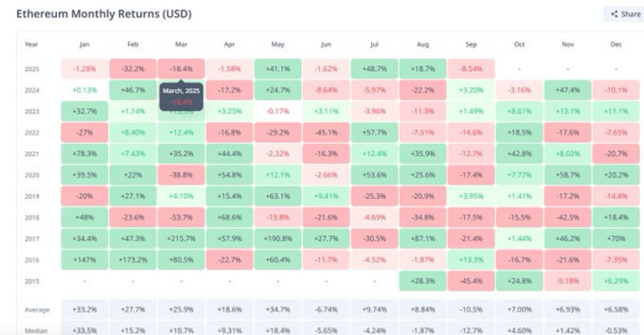The width and height of the screenshot is (644, 335).
Task: Click the 2017 year row label
Action: pos(32,239)
